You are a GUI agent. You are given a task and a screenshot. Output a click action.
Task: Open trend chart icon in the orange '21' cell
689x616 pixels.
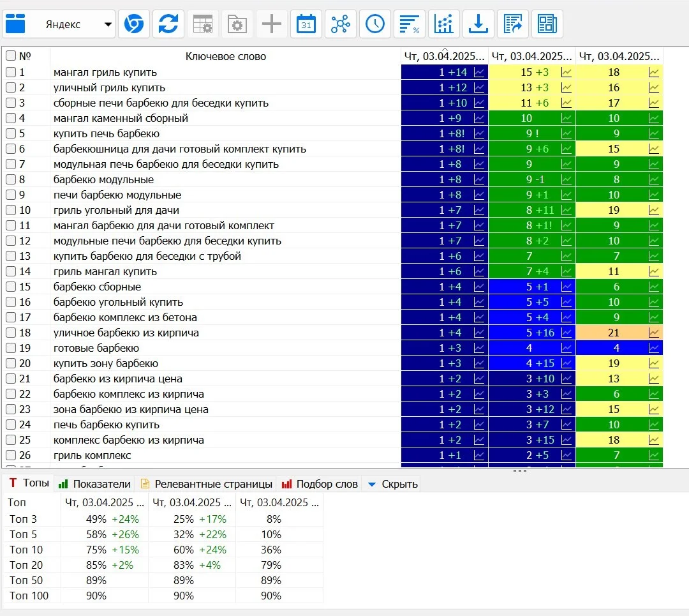click(x=654, y=333)
